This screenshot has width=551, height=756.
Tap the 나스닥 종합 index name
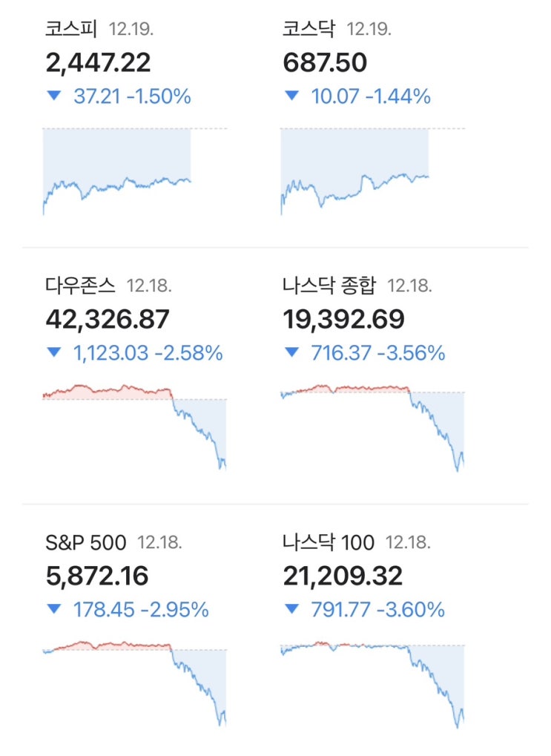point(329,286)
